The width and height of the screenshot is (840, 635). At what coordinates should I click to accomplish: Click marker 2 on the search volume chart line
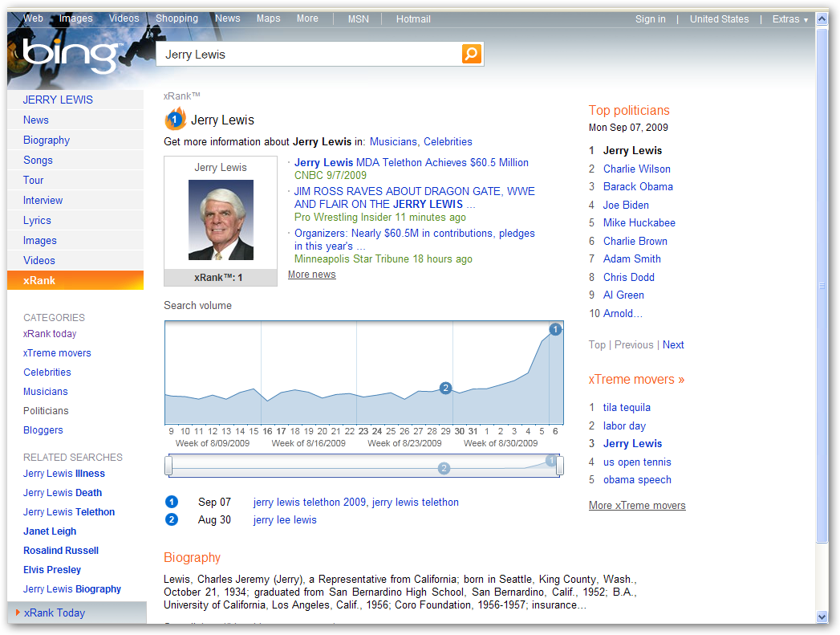coord(445,388)
